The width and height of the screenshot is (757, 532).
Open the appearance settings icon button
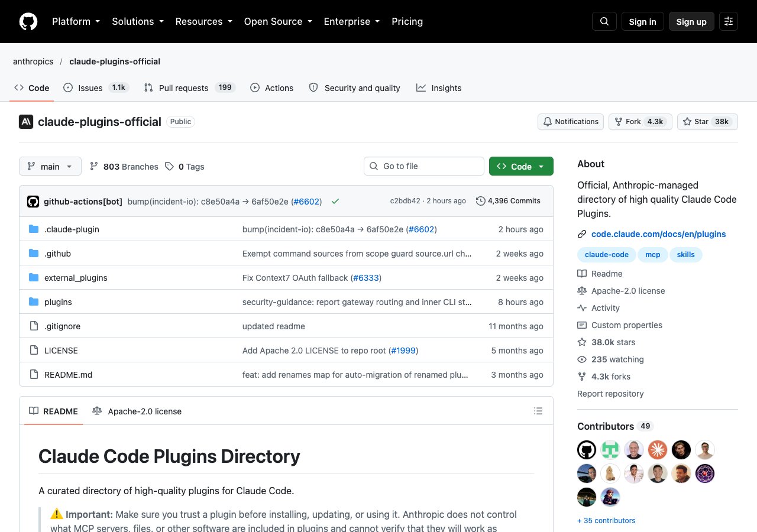(729, 21)
